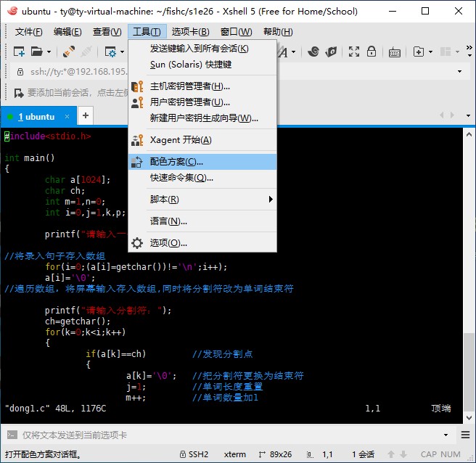Expand the address bar history dropdown

coord(459,72)
